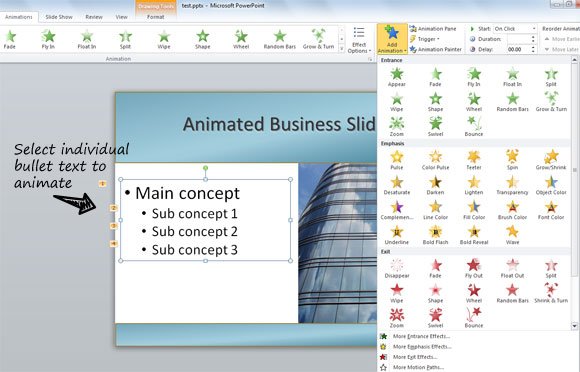Activate the Animation Painter
The image size is (580, 372).
pyautogui.click(x=436, y=49)
